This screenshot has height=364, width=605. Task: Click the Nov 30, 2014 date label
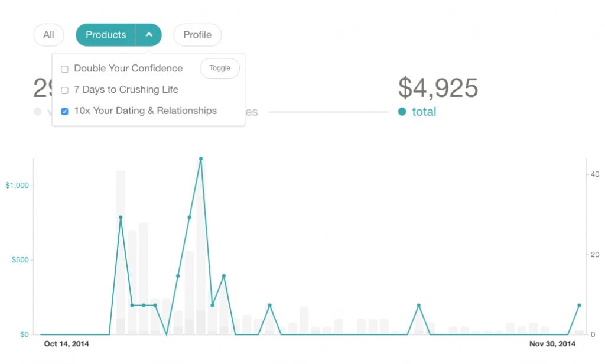[x=552, y=343]
